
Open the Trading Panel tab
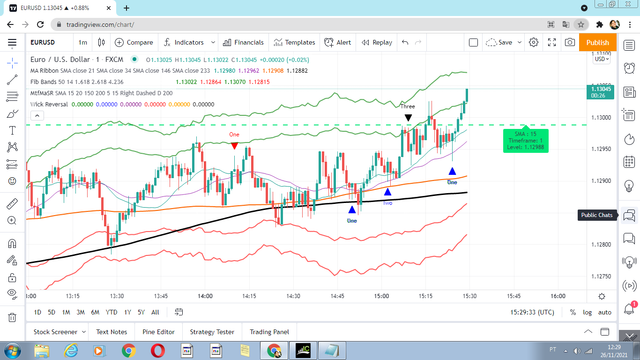tap(269, 332)
